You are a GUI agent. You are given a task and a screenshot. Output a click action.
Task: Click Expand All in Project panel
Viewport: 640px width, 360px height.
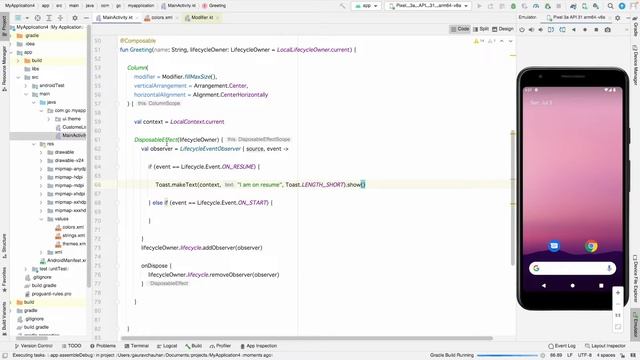point(49,18)
